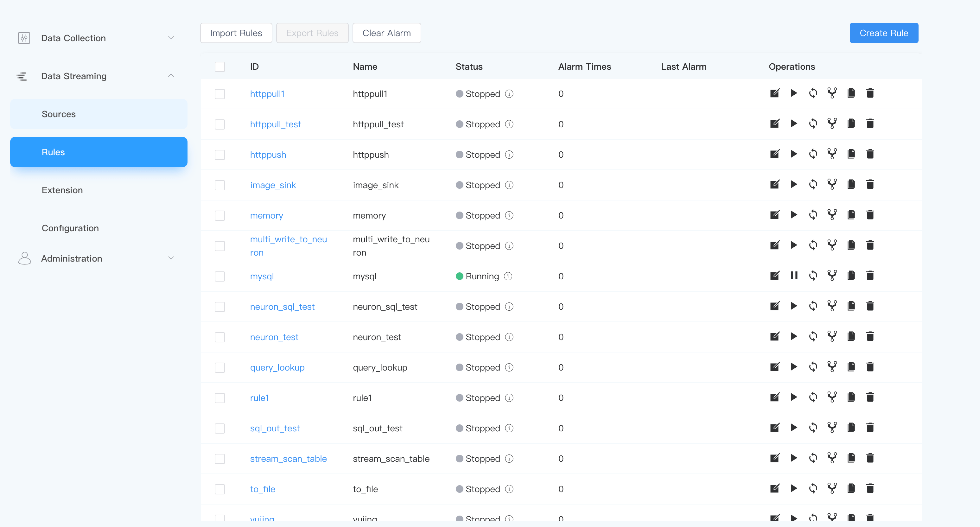This screenshot has width=980, height=527.
Task: Open topology icon for image_sink rule
Action: (x=832, y=185)
